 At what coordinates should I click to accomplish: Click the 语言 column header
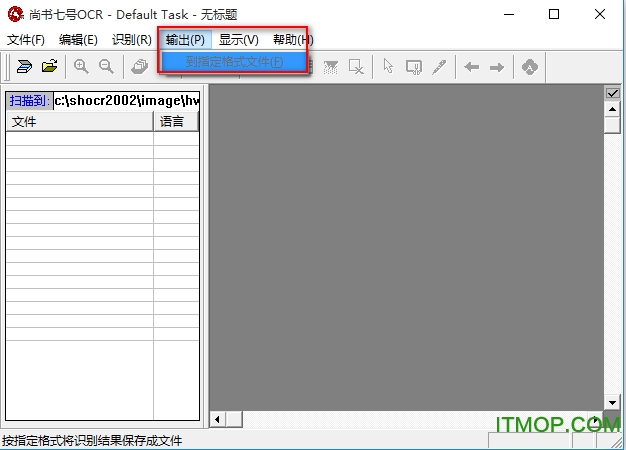point(175,122)
